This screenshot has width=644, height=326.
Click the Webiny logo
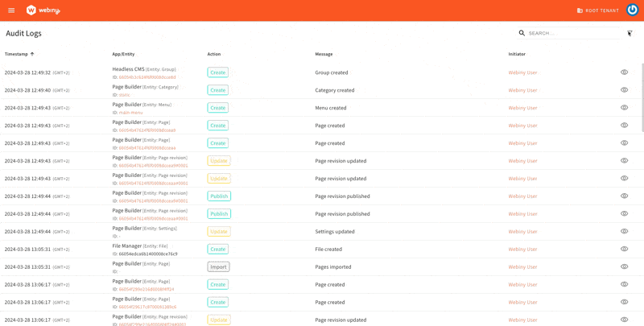coord(43,10)
